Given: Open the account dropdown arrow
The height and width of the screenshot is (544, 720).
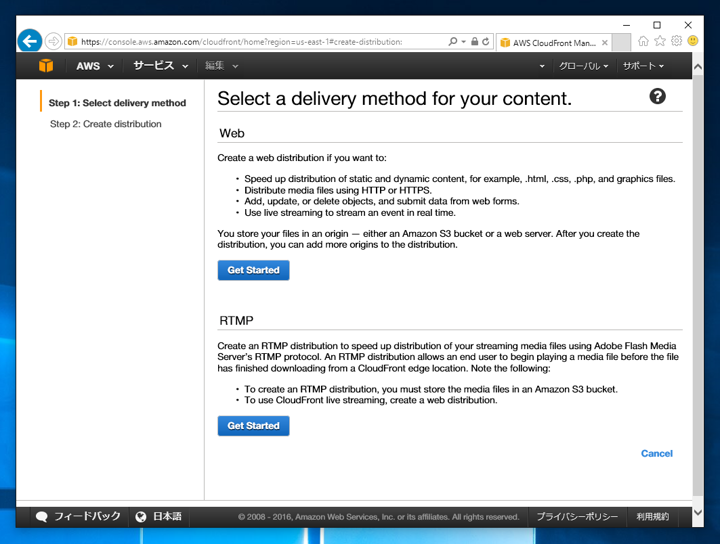Looking at the screenshot, I should (x=542, y=66).
